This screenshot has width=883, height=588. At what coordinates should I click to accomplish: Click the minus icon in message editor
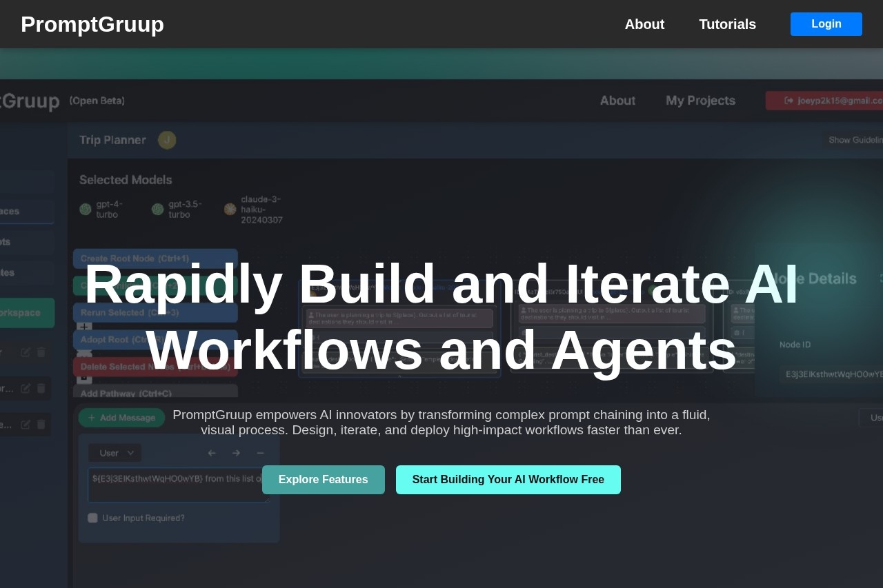click(260, 453)
